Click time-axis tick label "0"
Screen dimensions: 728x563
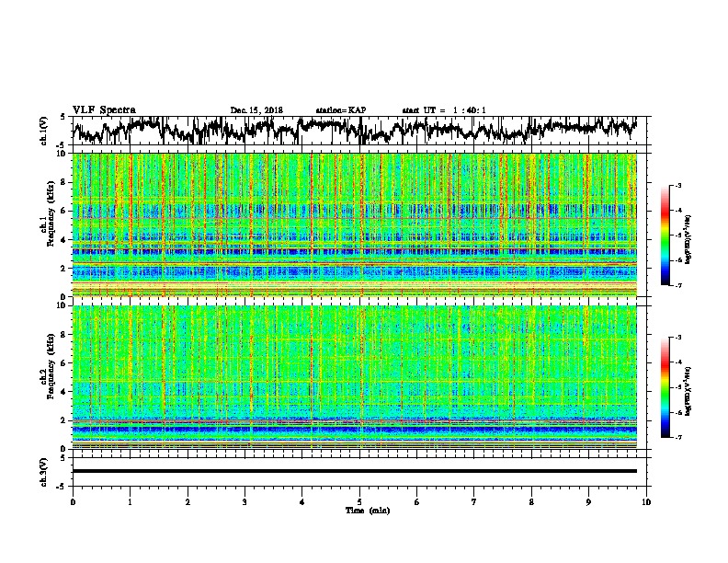pyautogui.click(x=73, y=502)
